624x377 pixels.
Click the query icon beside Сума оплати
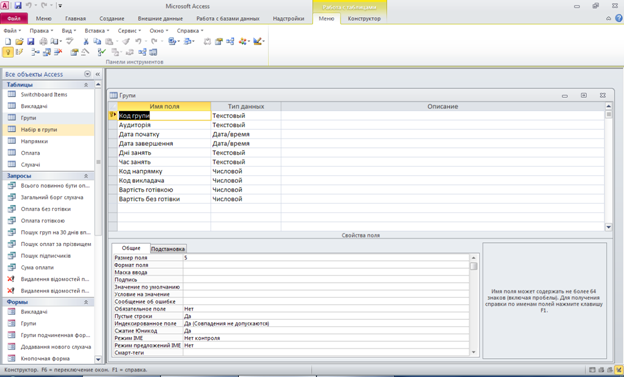12,267
